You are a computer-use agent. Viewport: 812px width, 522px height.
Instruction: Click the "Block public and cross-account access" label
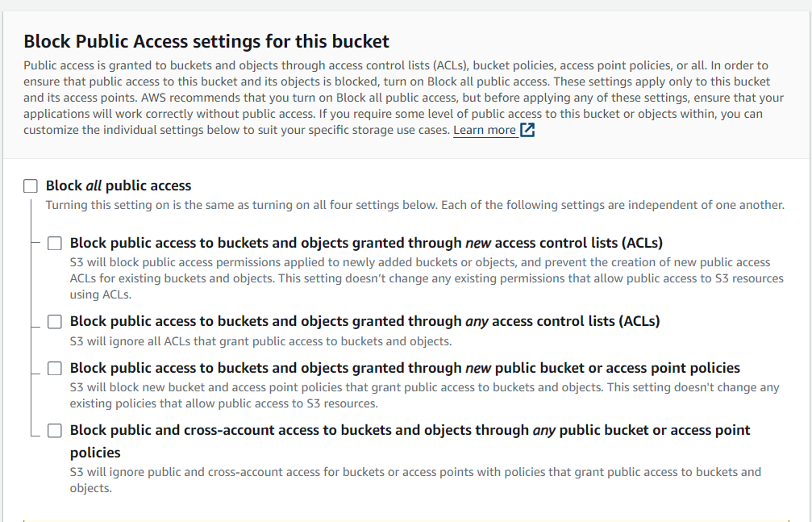(x=410, y=430)
